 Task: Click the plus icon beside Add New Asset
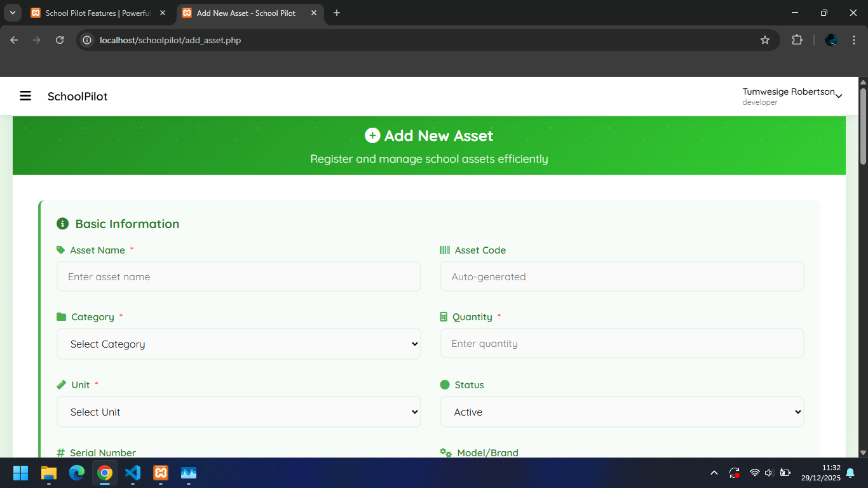point(372,135)
